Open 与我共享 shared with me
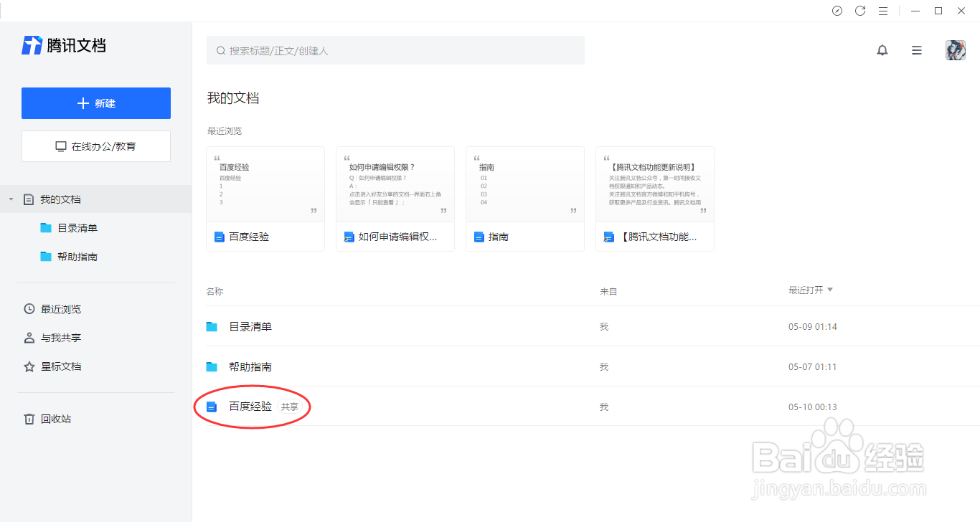This screenshot has height=522, width=980. [x=55, y=338]
